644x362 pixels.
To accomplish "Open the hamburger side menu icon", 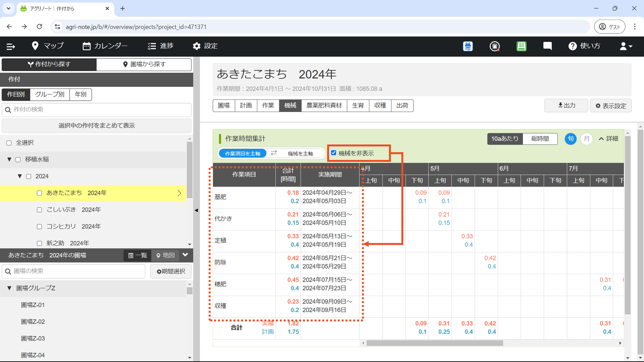I will pos(11,46).
